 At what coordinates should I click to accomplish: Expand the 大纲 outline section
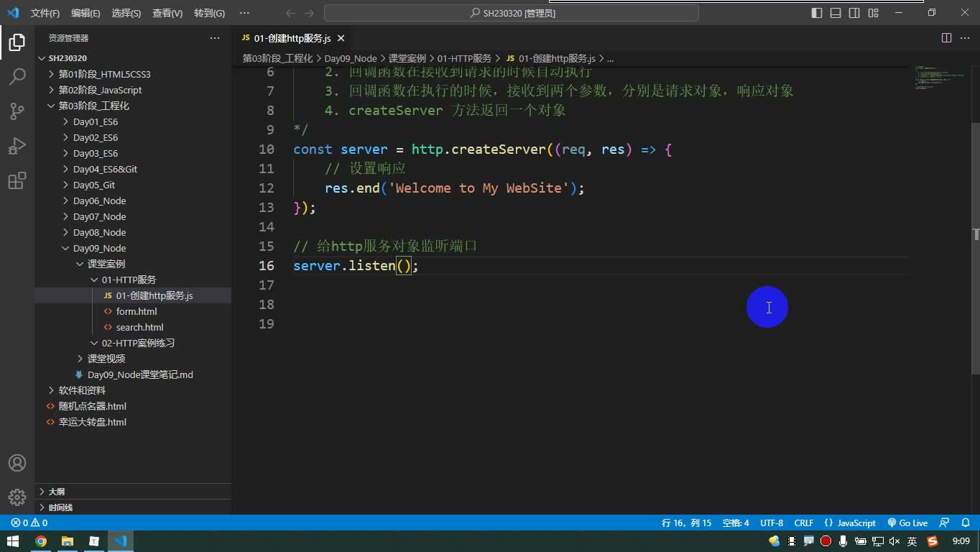coord(133,492)
